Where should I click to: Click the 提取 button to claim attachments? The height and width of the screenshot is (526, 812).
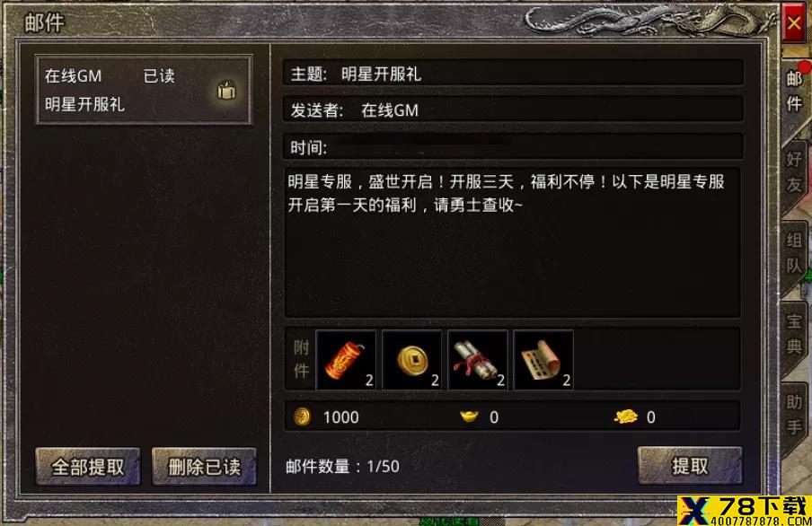click(x=690, y=466)
